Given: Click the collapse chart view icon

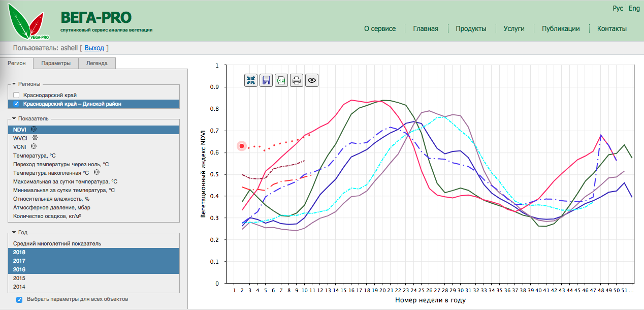Looking at the screenshot, I should pyautogui.click(x=251, y=80).
